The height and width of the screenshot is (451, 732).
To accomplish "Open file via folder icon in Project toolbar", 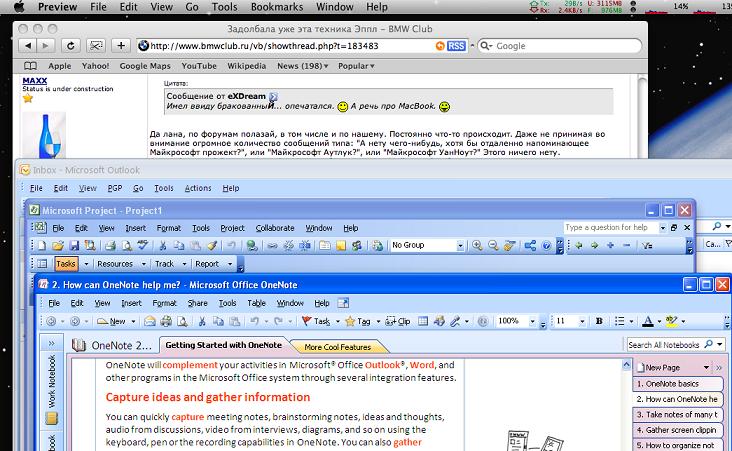I will [x=58, y=246].
